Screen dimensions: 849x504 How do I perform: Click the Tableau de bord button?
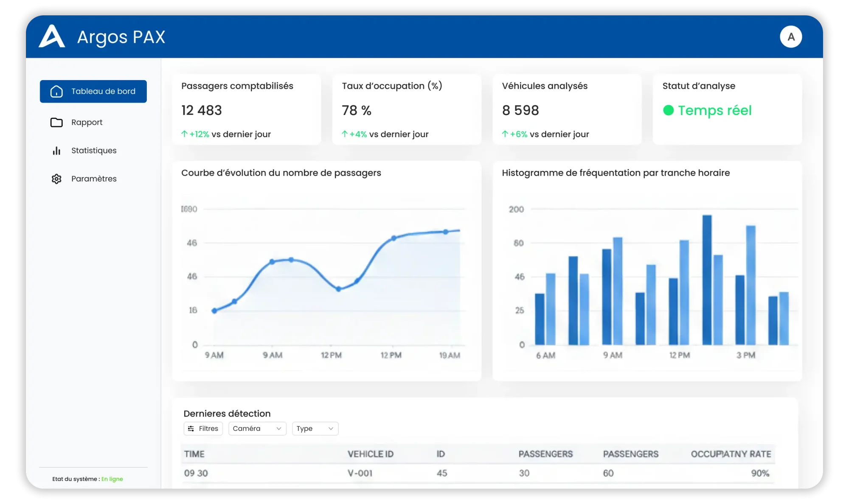93,92
